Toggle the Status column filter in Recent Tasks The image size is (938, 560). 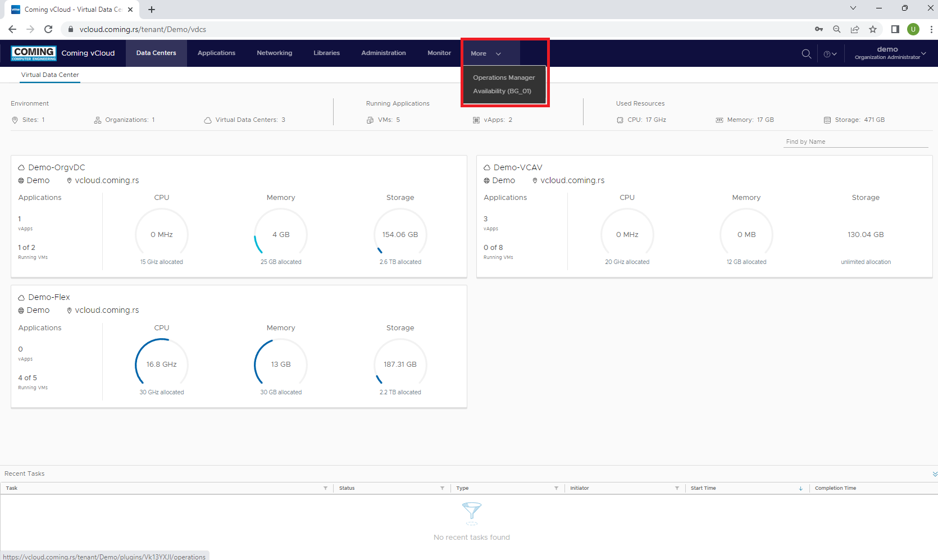coord(441,488)
